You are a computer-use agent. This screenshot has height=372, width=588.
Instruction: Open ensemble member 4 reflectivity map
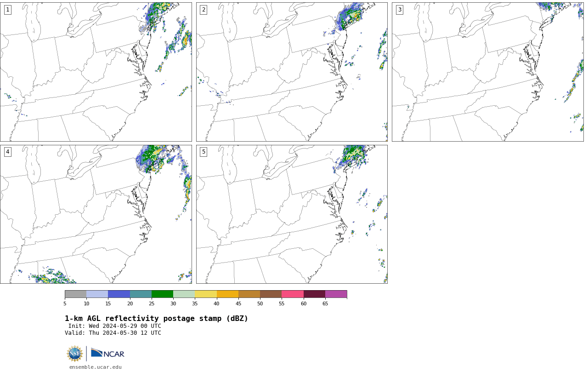[96, 214]
